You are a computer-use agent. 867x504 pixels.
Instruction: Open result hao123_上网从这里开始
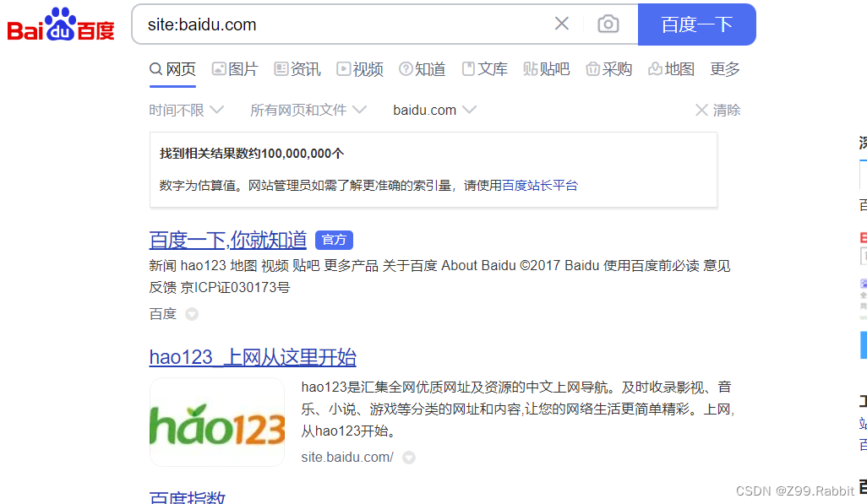click(x=253, y=357)
